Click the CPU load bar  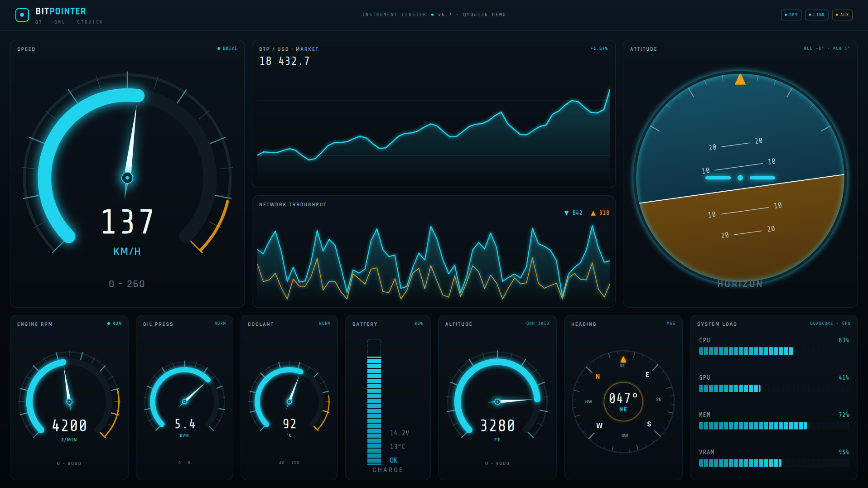[773, 351]
